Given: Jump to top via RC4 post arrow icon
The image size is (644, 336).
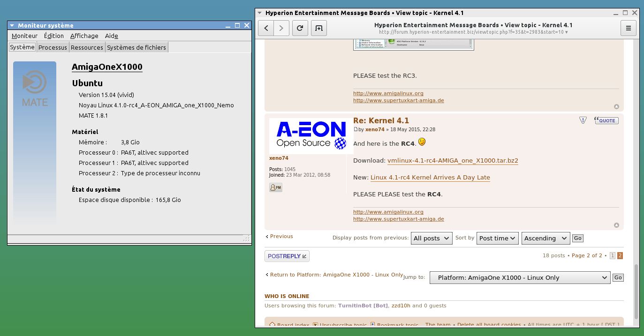Looking at the screenshot, I should click(616, 225).
